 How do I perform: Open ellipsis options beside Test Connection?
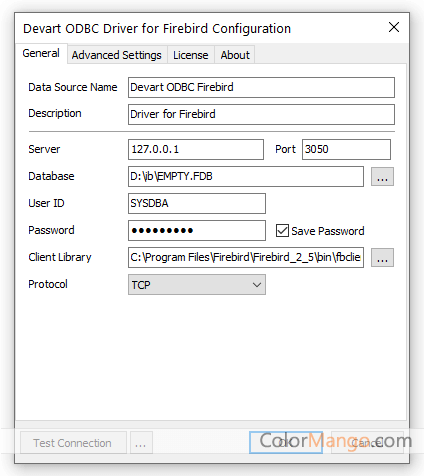141,443
